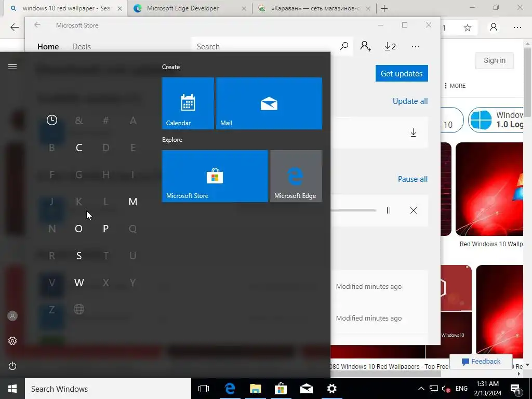Open the Store sign-in person icon
This screenshot has width=532, height=399.
[365, 46]
